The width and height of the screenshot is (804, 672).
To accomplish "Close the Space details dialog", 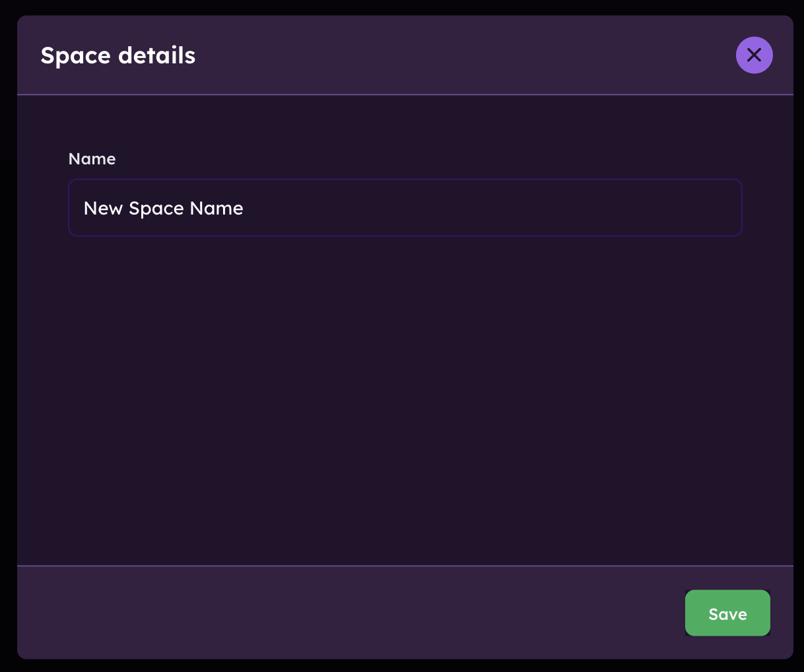I will click(754, 55).
